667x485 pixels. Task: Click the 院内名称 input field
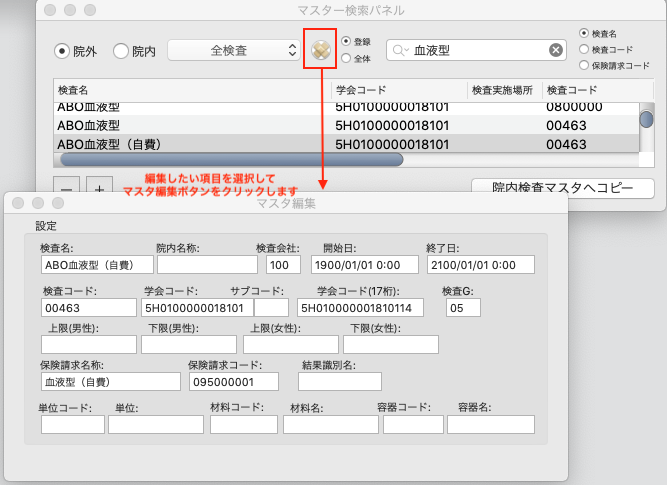[x=207, y=265]
